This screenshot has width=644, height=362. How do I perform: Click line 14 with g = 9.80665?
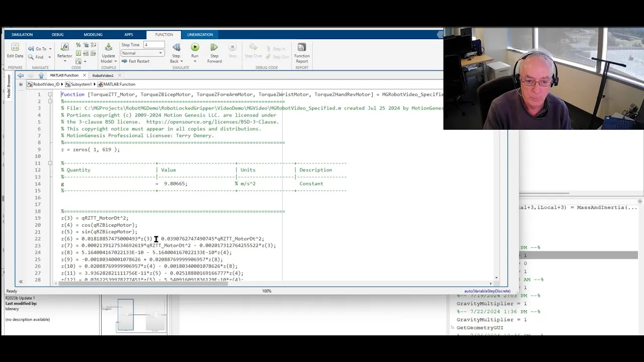click(x=192, y=184)
